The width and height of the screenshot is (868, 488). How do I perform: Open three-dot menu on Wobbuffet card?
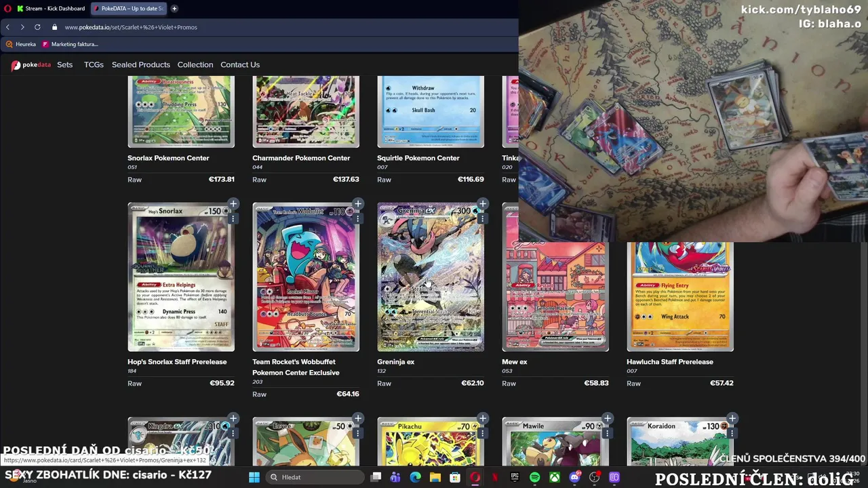(x=357, y=219)
